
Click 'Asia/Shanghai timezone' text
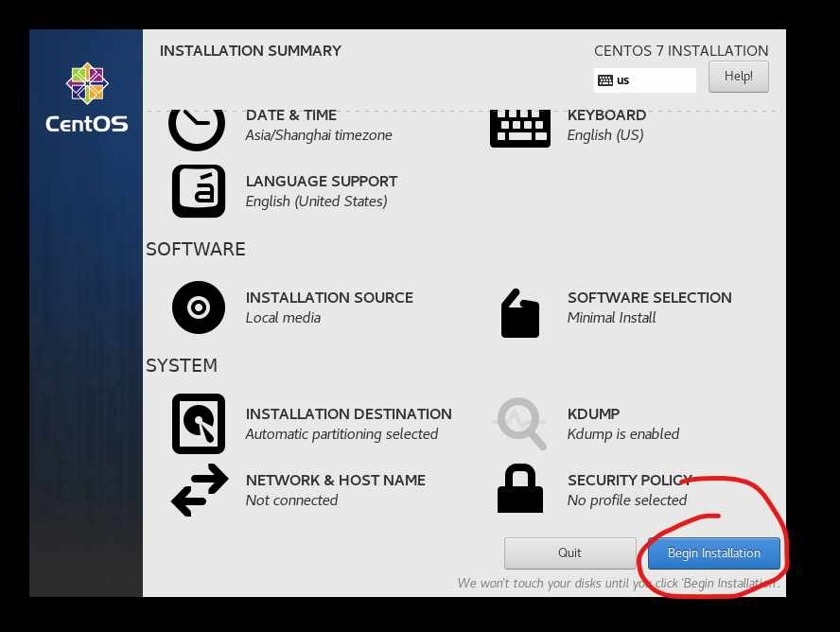(319, 135)
